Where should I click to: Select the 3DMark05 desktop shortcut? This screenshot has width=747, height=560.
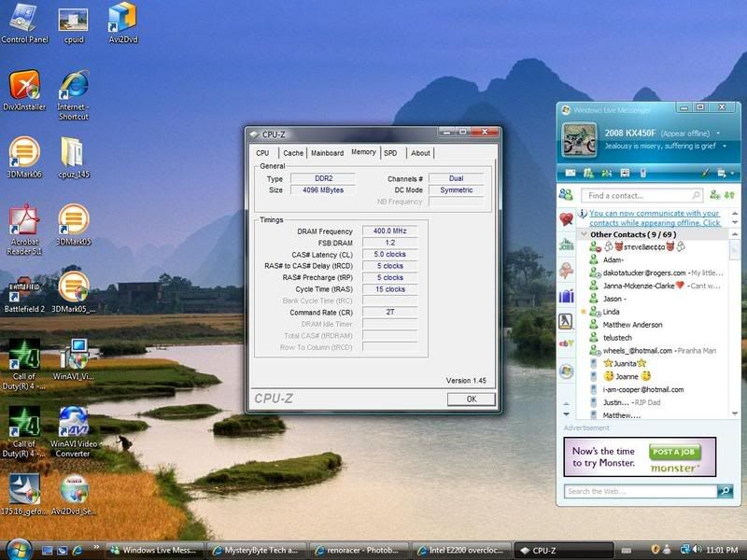(74, 225)
